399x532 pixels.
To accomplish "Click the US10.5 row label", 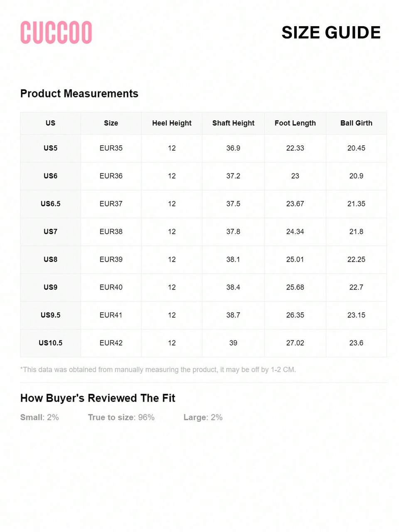I will click(50, 343).
